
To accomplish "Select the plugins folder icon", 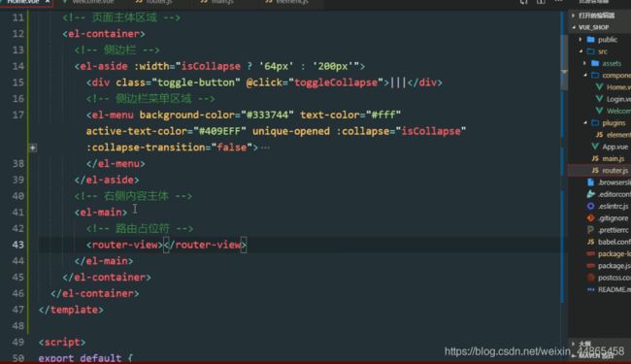I will tap(595, 122).
